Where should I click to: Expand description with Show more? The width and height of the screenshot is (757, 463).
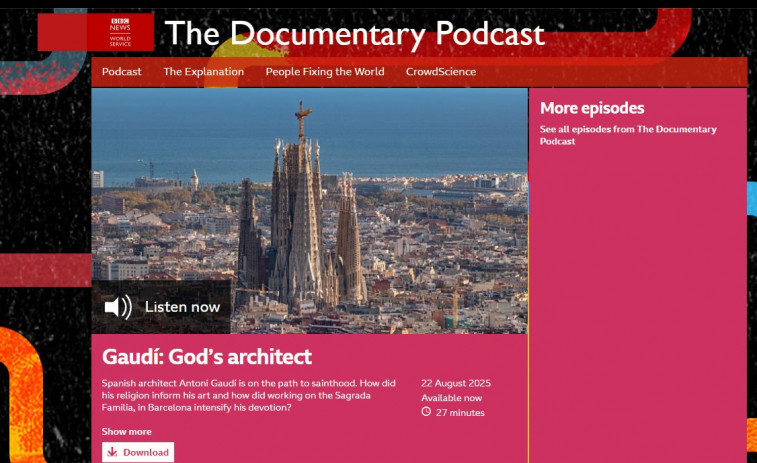[x=126, y=432]
